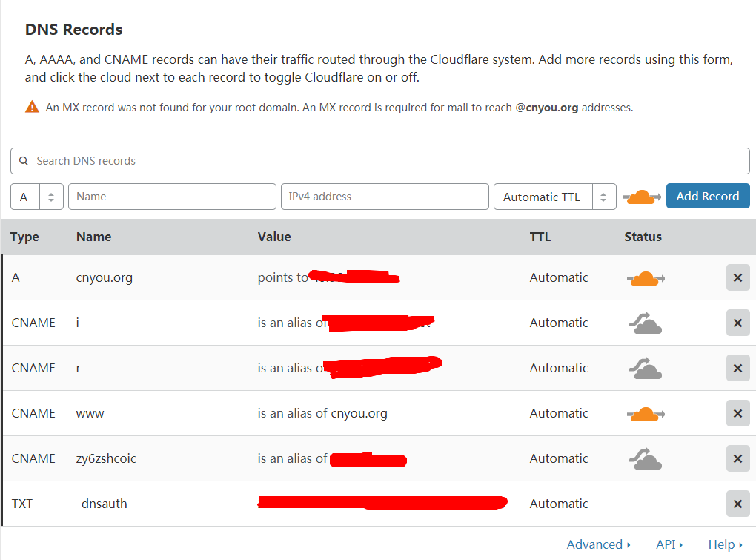
Task: Click the Add Record button
Action: coord(708,196)
